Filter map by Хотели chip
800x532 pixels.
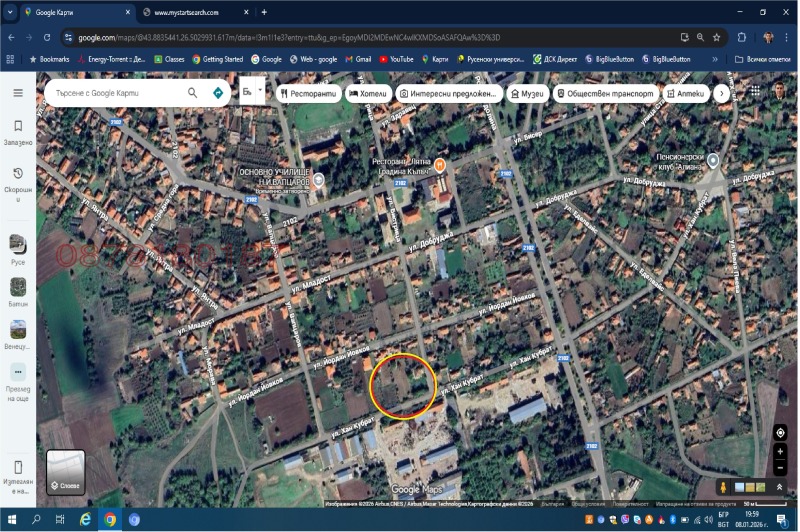click(368, 93)
